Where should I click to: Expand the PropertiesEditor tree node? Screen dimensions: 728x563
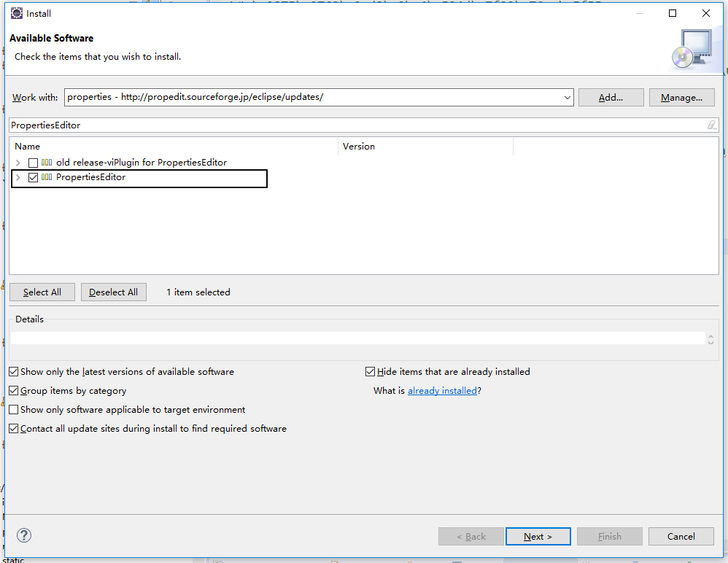pyautogui.click(x=18, y=177)
